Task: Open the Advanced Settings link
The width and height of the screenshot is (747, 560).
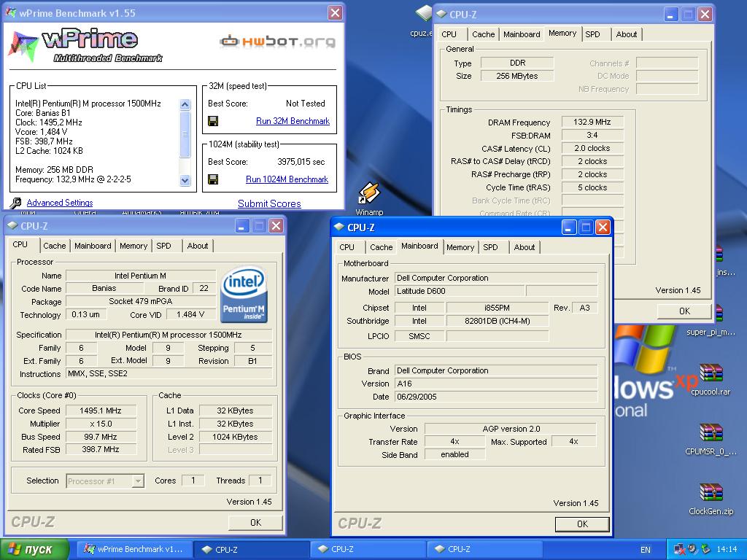Action: click(x=60, y=203)
